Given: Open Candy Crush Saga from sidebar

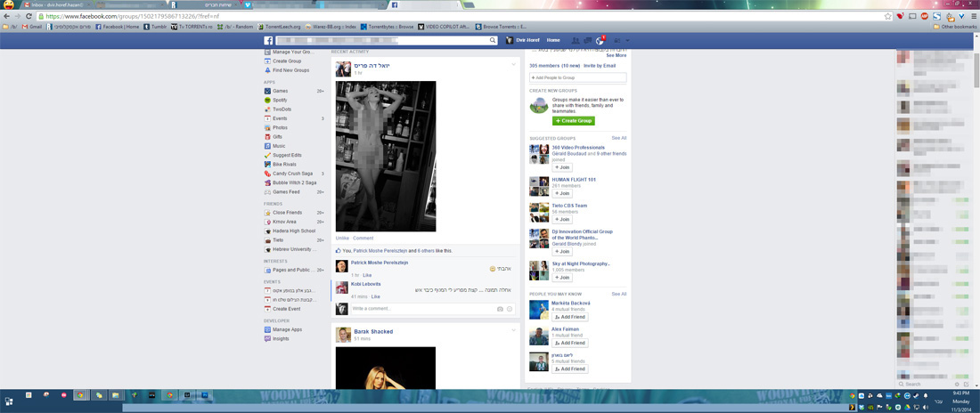Looking at the screenshot, I should 292,174.
